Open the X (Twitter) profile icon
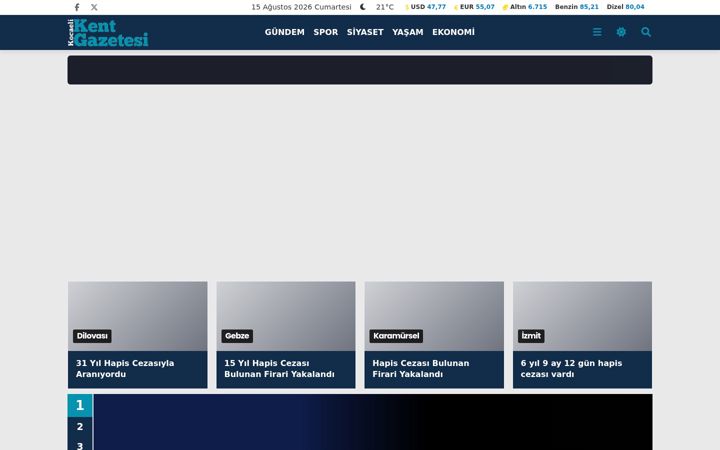 [x=94, y=7]
